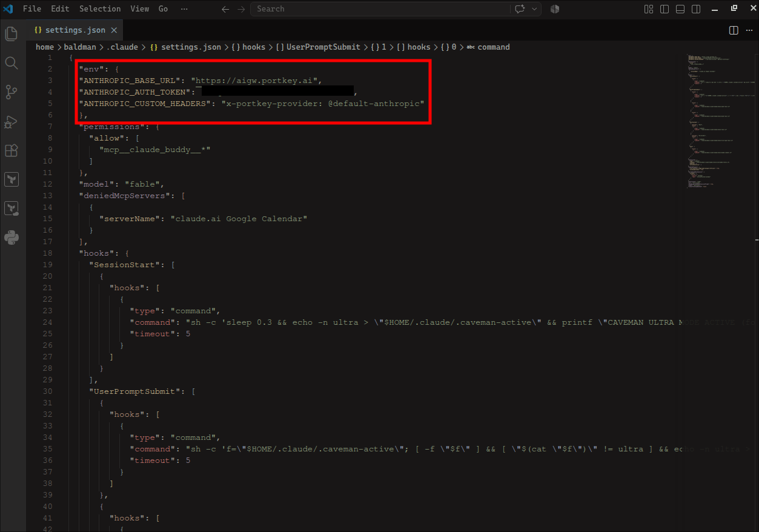The width and height of the screenshot is (759, 532).
Task: Click "timeout": 5 on line 25
Action: 160,334
